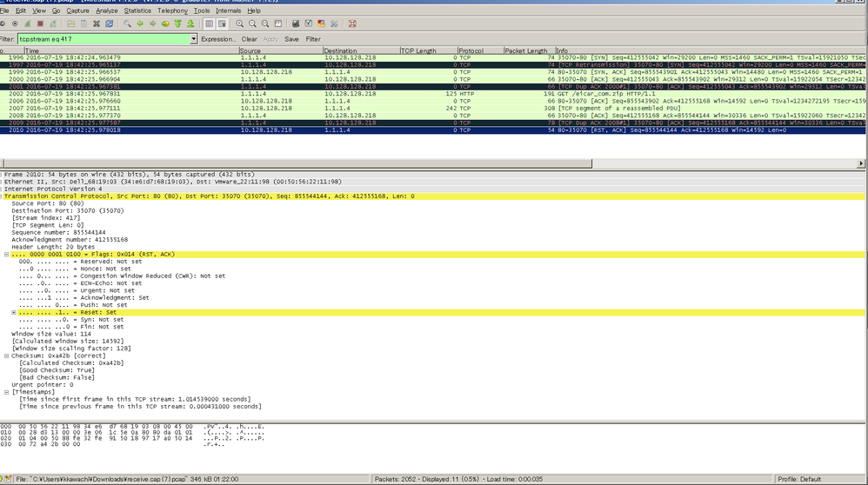Click the Expression... filter button
The image size is (868, 485).
point(218,39)
